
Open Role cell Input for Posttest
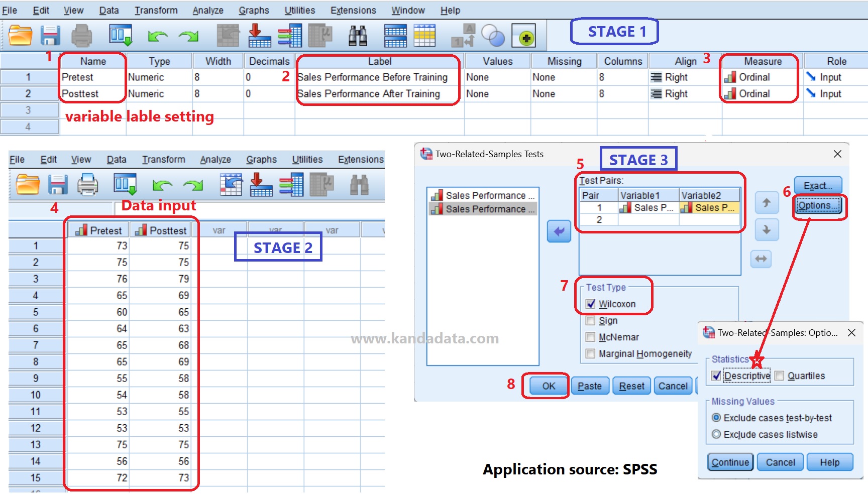click(x=830, y=94)
